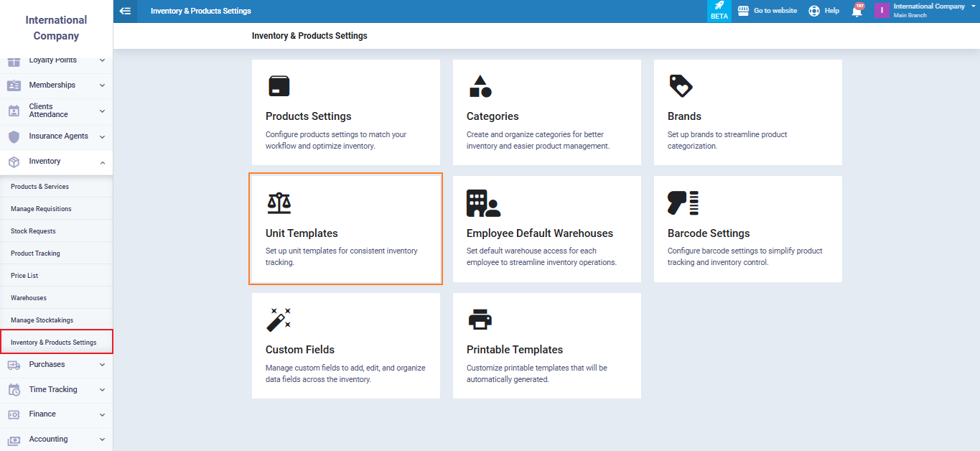Open the Help link
This screenshot has height=451, width=980.
[x=823, y=11]
